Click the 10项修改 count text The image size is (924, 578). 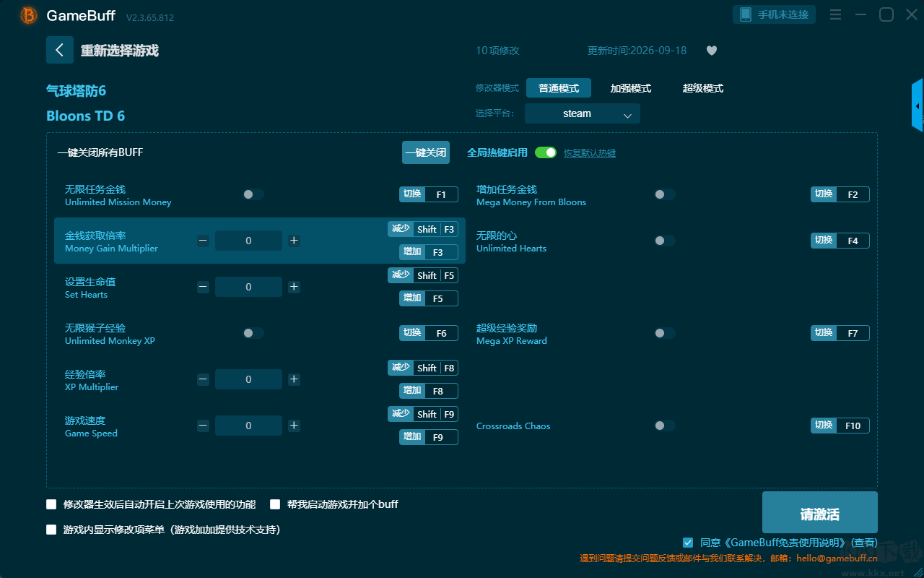click(497, 51)
